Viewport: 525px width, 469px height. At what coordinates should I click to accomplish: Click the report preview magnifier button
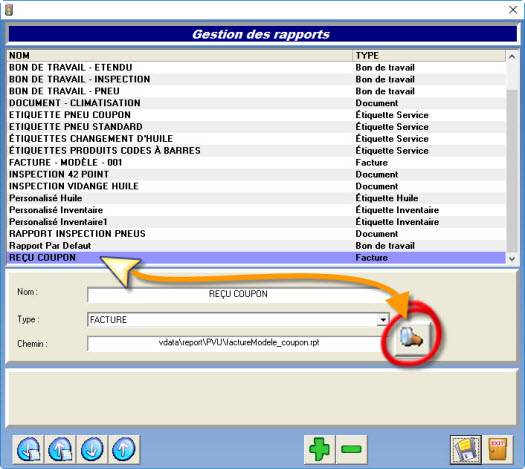(412, 339)
